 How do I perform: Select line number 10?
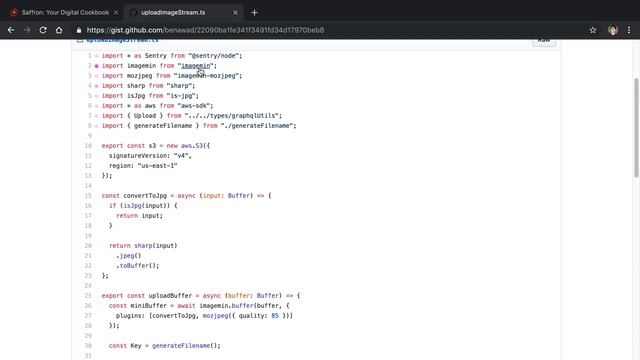88,146
